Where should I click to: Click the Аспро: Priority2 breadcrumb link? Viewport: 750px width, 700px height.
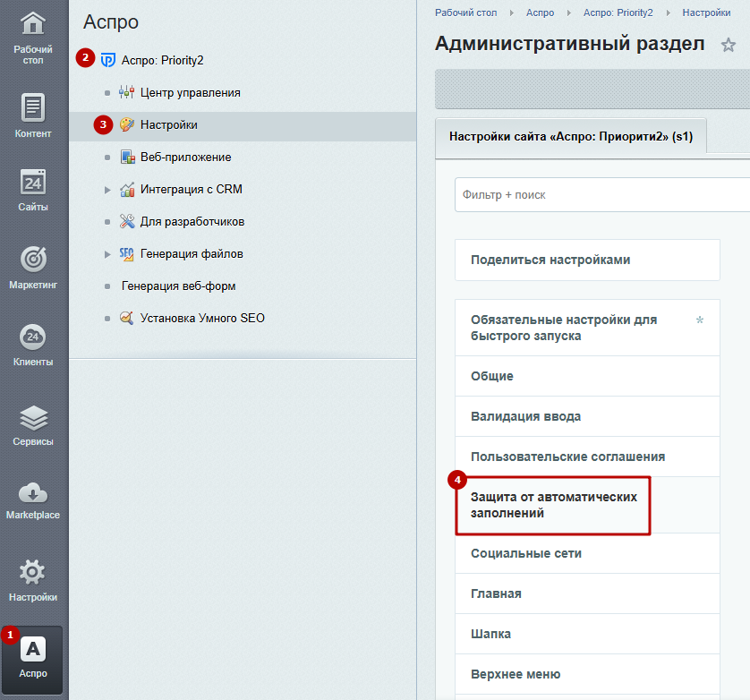(x=618, y=13)
